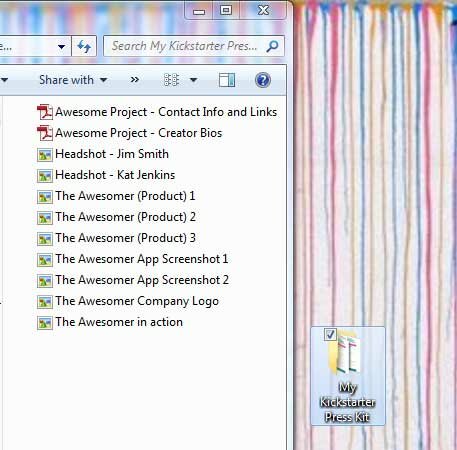Click image icon of App Screenshot 2
Screen dimensions: 457x450
tap(45, 281)
